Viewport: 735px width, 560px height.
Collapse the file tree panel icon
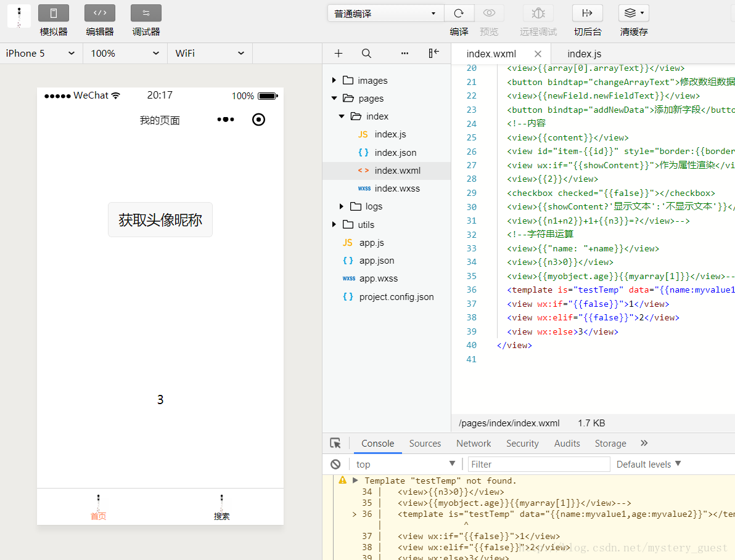pyautogui.click(x=434, y=53)
